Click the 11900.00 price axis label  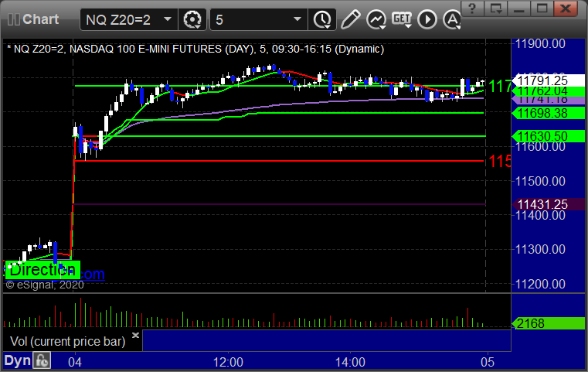(540, 43)
